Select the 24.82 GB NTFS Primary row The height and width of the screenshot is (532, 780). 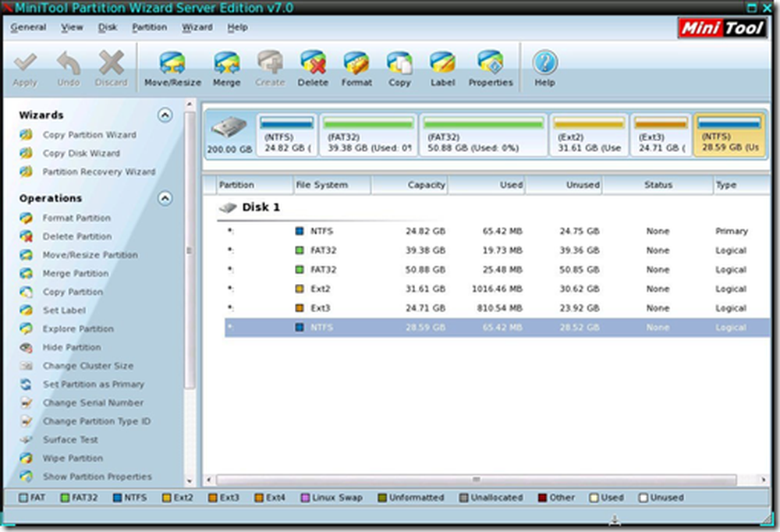(497, 231)
